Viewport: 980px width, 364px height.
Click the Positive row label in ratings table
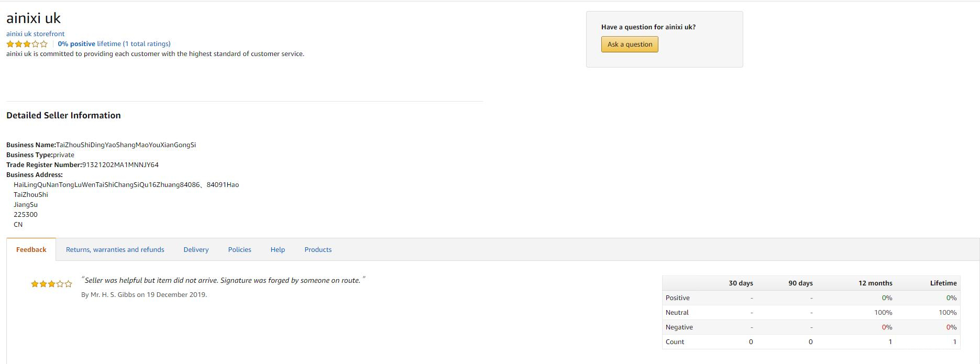(x=677, y=298)
